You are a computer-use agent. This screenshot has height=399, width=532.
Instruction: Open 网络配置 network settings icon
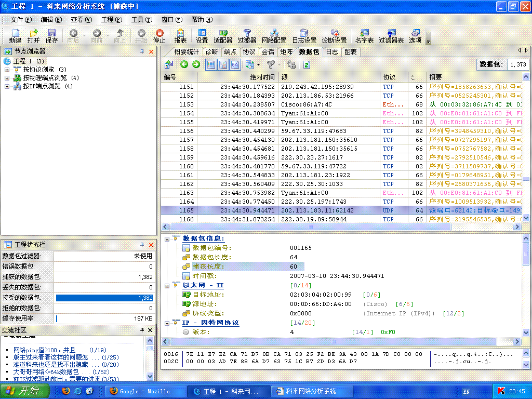pos(274,36)
